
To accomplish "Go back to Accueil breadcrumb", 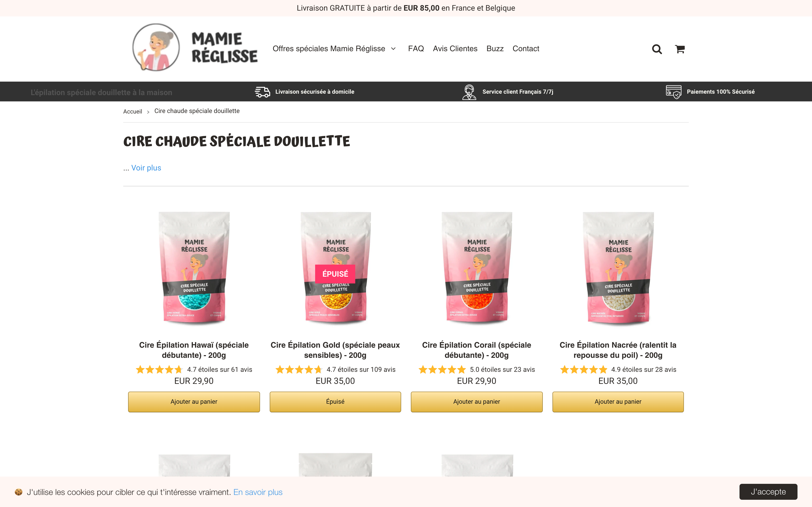I will (132, 111).
